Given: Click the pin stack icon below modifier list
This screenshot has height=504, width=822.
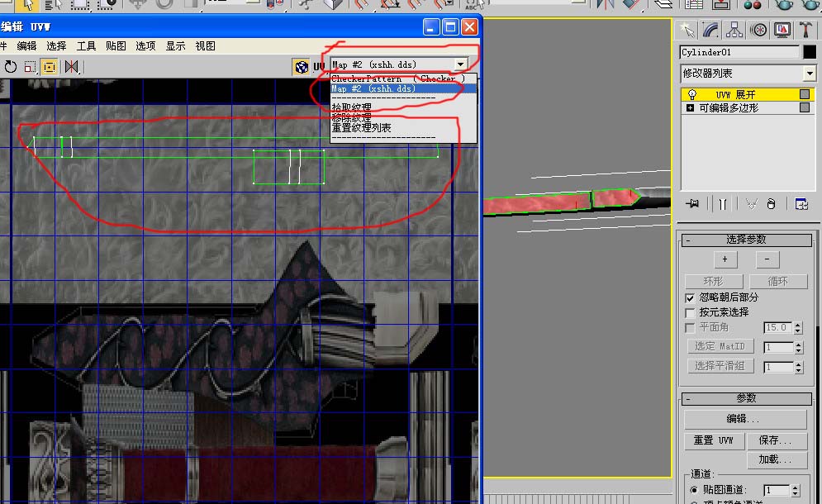Looking at the screenshot, I should 692,203.
